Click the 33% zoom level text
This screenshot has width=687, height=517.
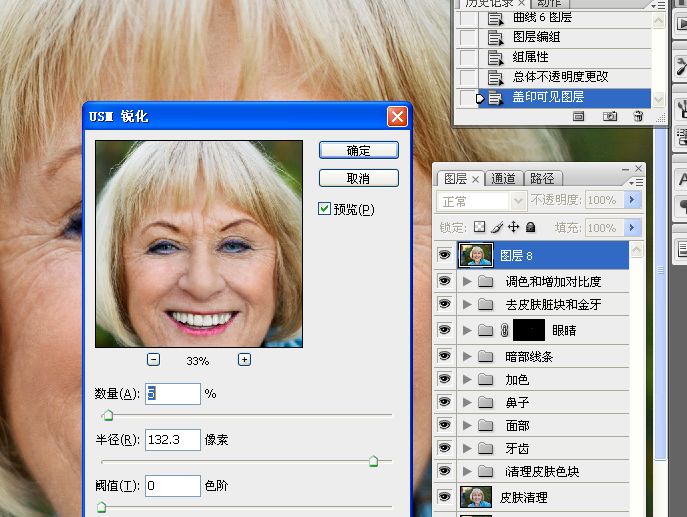(x=197, y=361)
